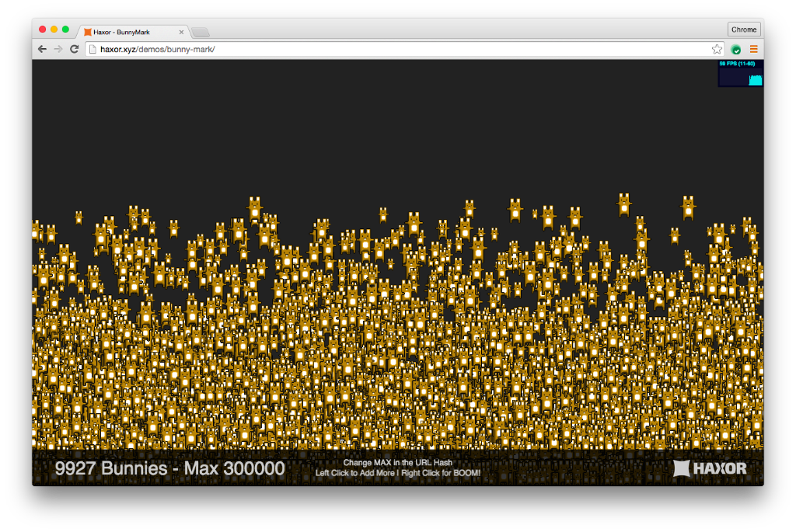Reload the BunnyMark page
This screenshot has height=532, width=796.
[74, 49]
